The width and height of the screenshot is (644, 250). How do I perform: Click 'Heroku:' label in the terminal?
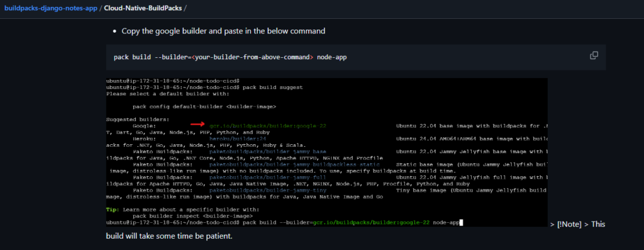144,139
